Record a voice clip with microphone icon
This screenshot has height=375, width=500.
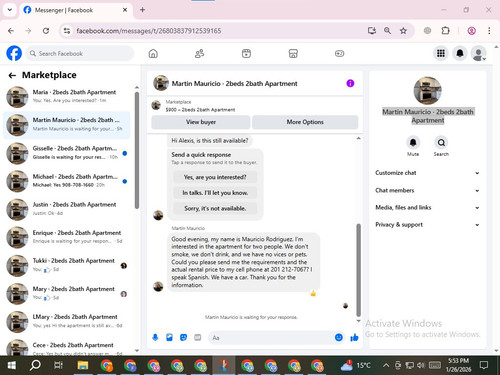pyautogui.click(x=155, y=338)
